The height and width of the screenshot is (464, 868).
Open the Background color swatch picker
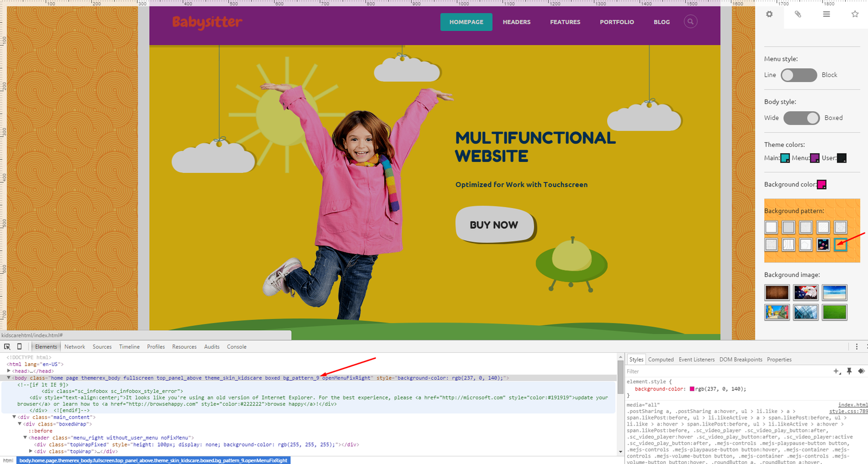click(x=821, y=185)
